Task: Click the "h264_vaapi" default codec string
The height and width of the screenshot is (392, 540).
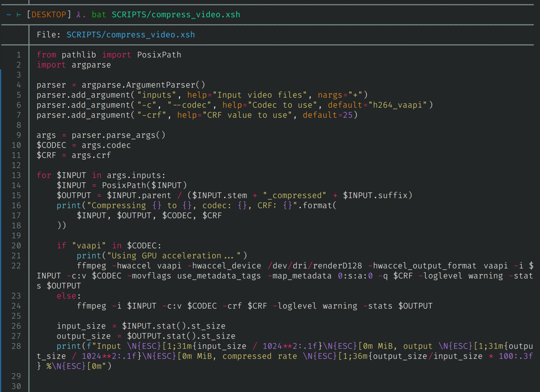Action: (x=397, y=105)
